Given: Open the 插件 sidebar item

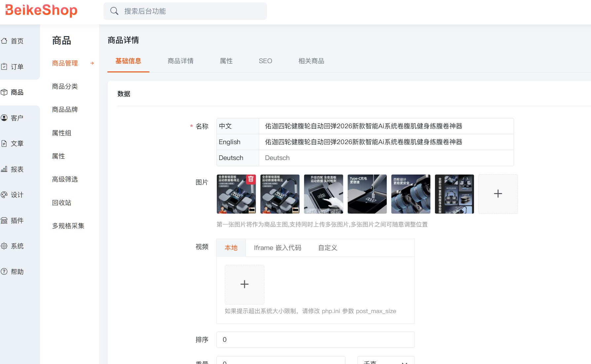Looking at the screenshot, I should pos(17,221).
